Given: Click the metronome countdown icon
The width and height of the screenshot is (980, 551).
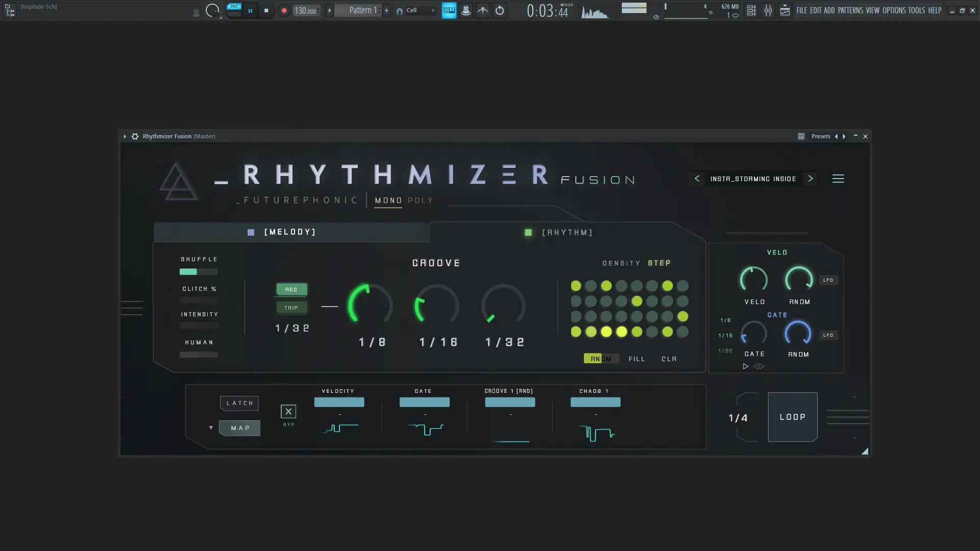Looking at the screenshot, I should tap(483, 10).
